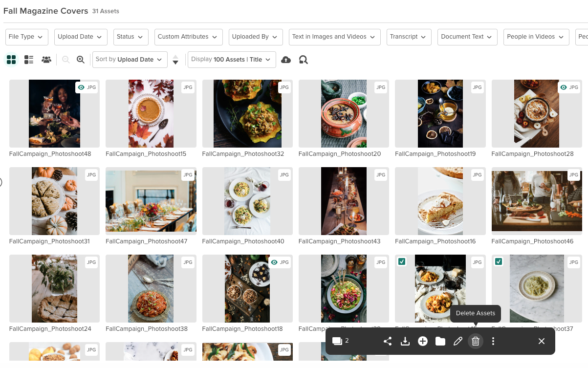Open the Transcript filter

[x=409, y=37]
